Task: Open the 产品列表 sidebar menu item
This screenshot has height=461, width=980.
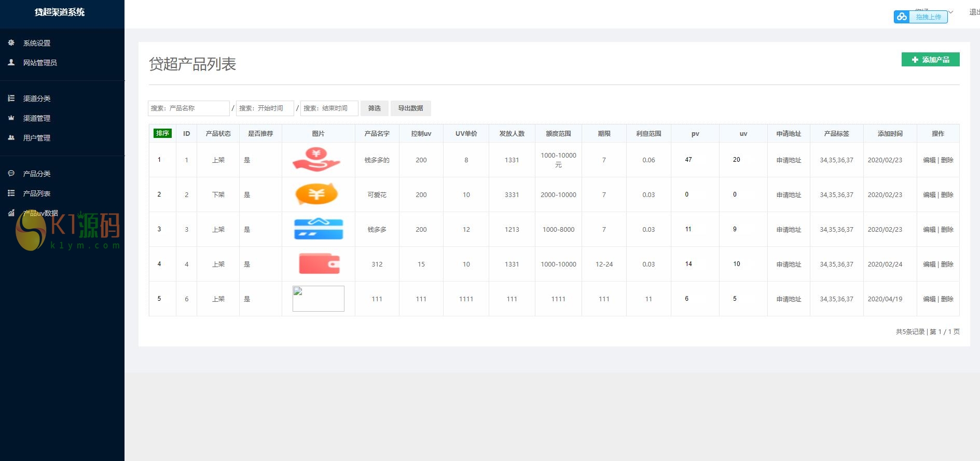Action: 37,193
